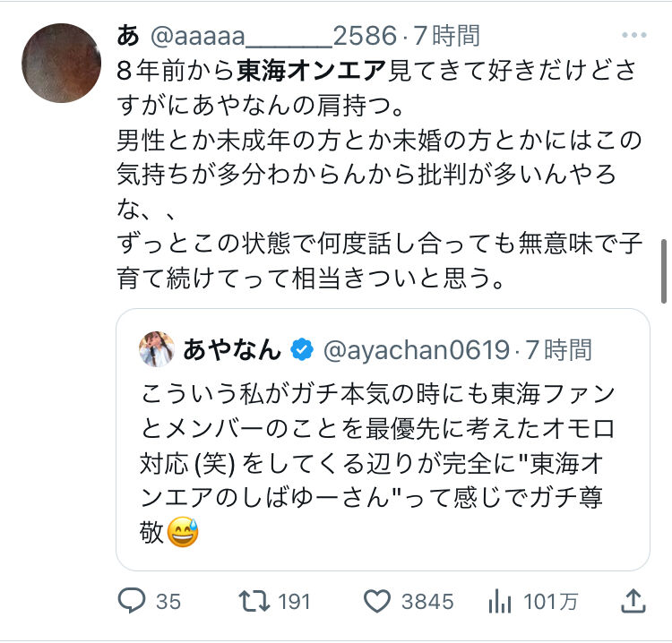Like the tweet with heart icon
Screen dimensions: 672x643
376,601
